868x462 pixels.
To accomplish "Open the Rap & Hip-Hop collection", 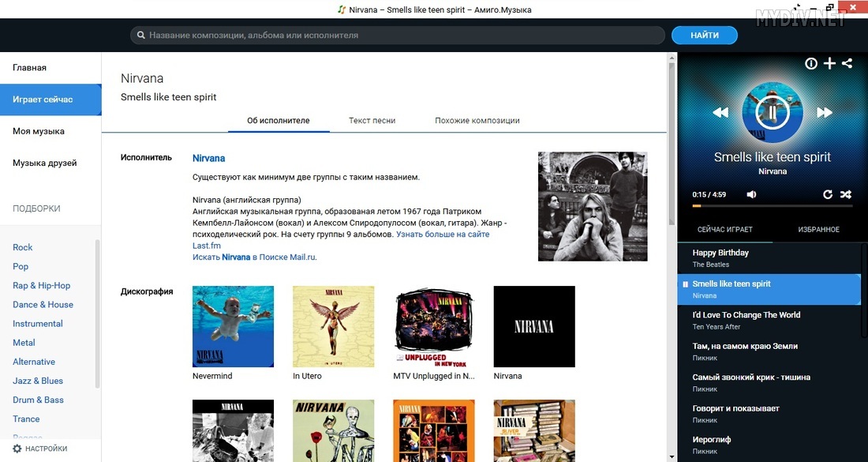I will pos(42,285).
